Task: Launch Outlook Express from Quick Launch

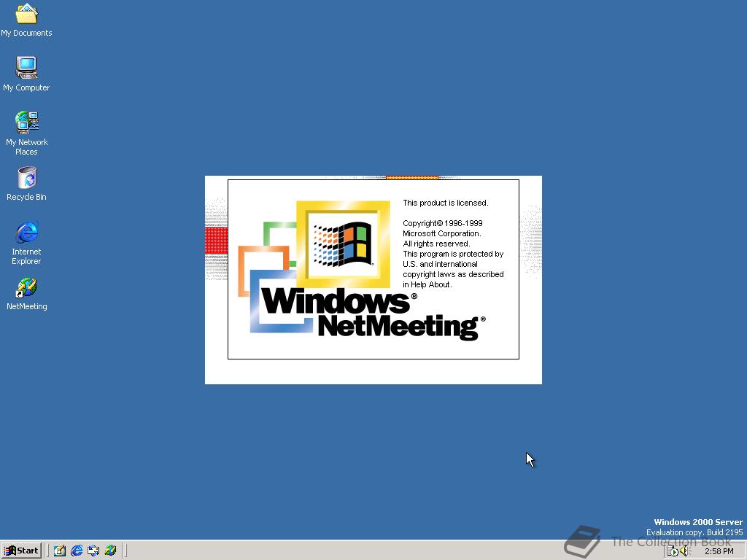Action: (x=93, y=551)
